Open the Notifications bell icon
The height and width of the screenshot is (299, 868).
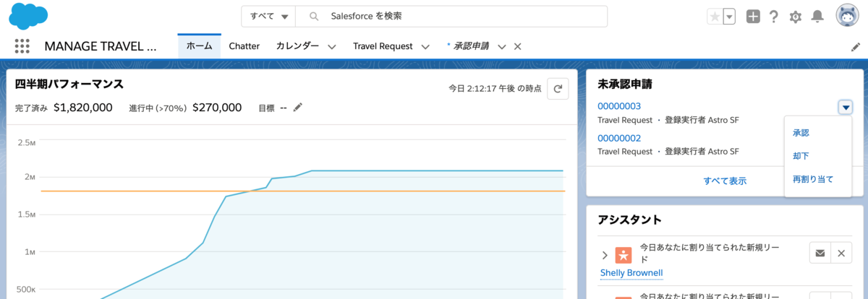pyautogui.click(x=817, y=17)
